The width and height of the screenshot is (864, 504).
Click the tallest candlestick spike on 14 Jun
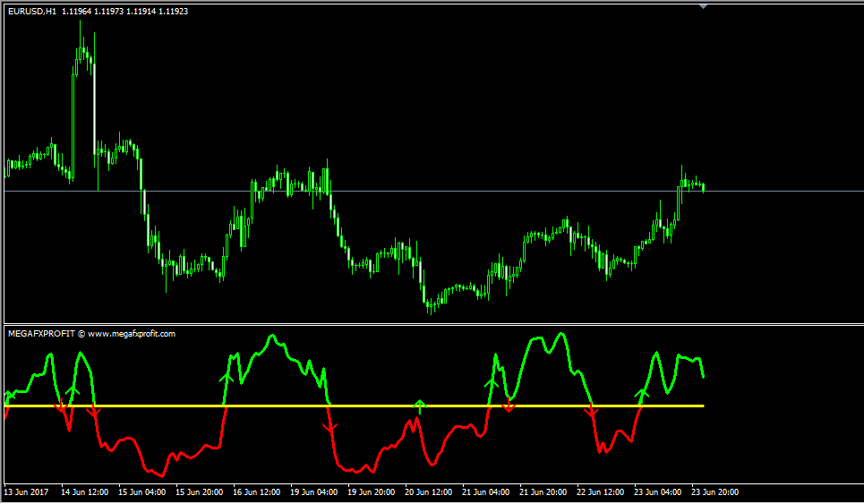coord(81,54)
